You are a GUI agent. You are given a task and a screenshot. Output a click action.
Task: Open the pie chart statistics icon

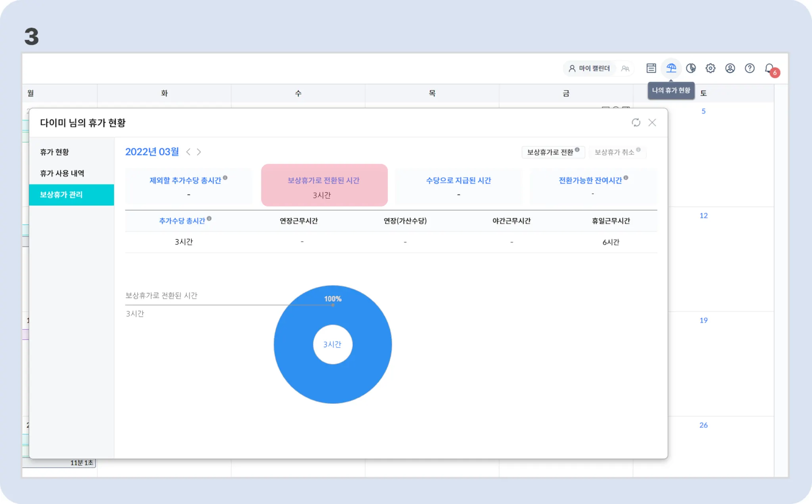[691, 68]
